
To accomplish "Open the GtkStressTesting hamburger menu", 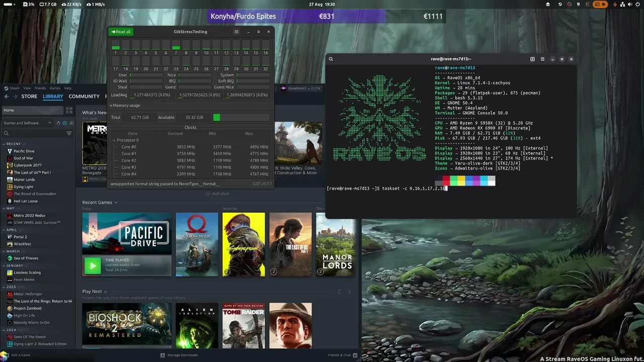I will coord(236,32).
